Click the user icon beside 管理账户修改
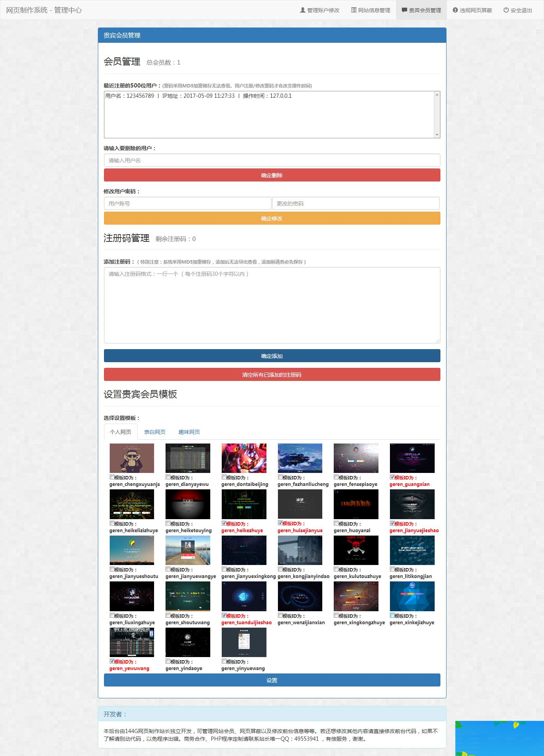544x756 pixels. [302, 10]
